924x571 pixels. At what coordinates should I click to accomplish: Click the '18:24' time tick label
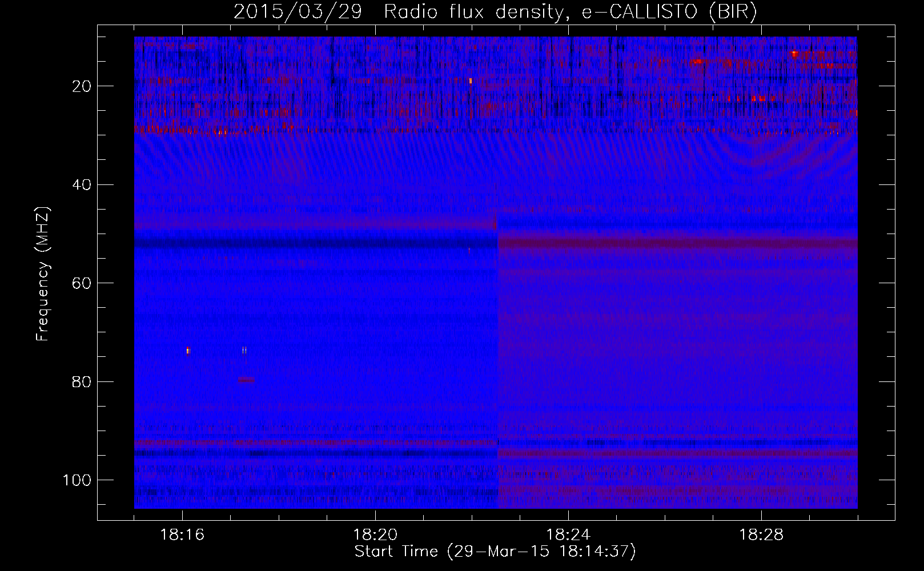coord(568,535)
